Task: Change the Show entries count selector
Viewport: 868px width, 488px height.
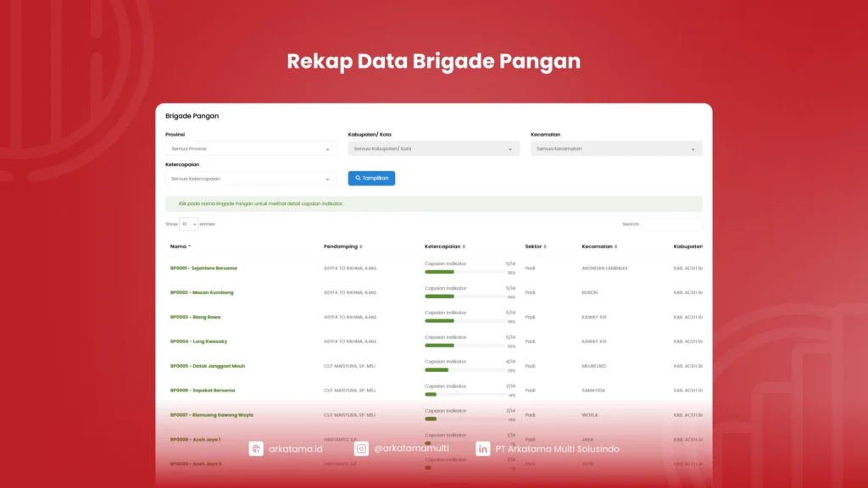Action: coord(188,224)
